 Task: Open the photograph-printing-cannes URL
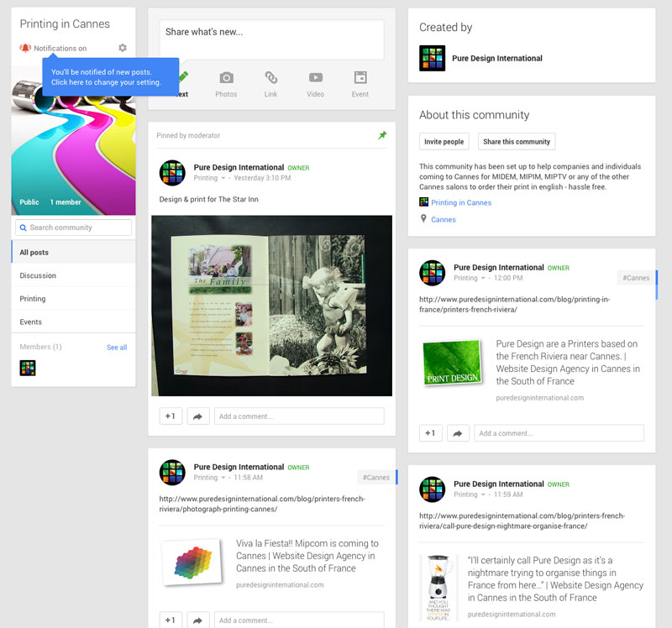262,504
